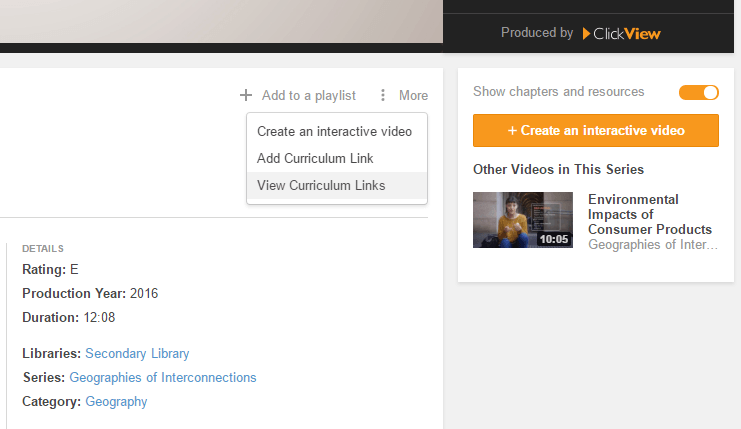Screen dimensions: 741x429
Task: Open the Geography category link
Action: click(116, 401)
